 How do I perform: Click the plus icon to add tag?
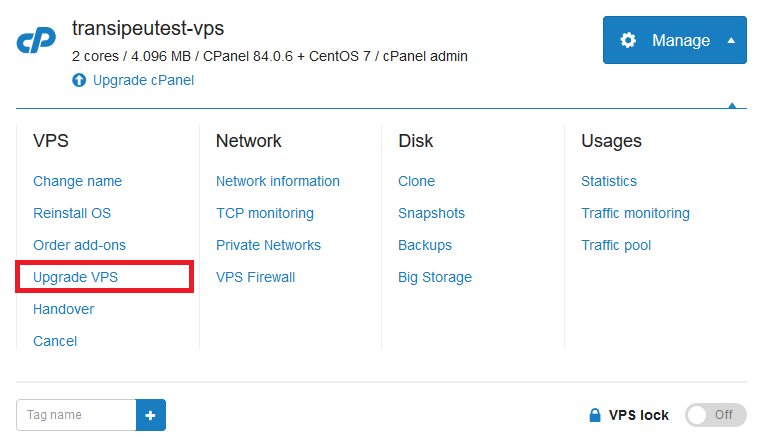coord(151,415)
